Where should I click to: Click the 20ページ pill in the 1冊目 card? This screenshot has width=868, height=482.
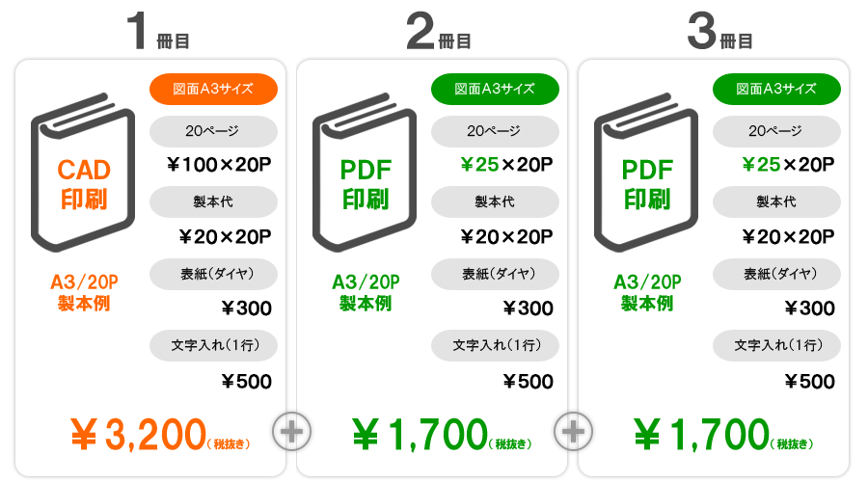pos(213,131)
